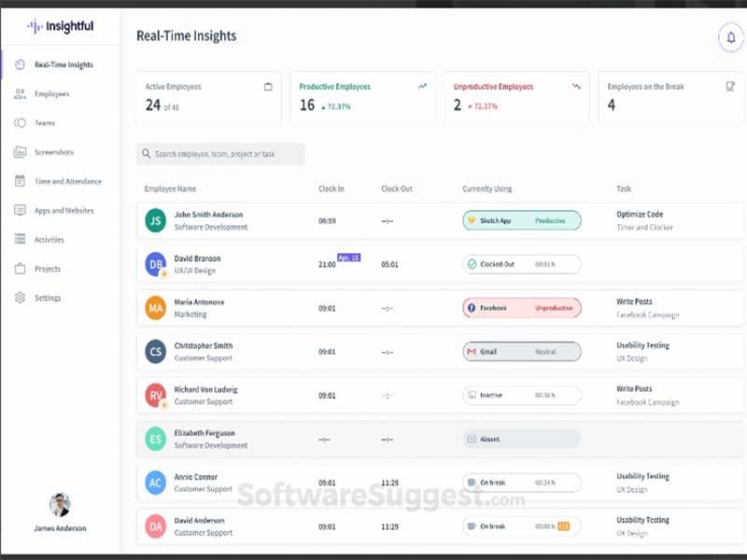Click the Currently Using column header

point(486,189)
